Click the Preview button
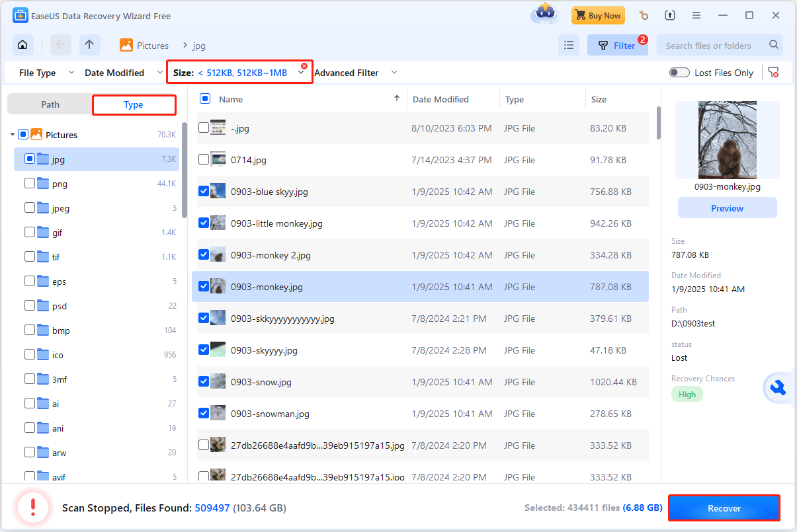 (x=728, y=208)
